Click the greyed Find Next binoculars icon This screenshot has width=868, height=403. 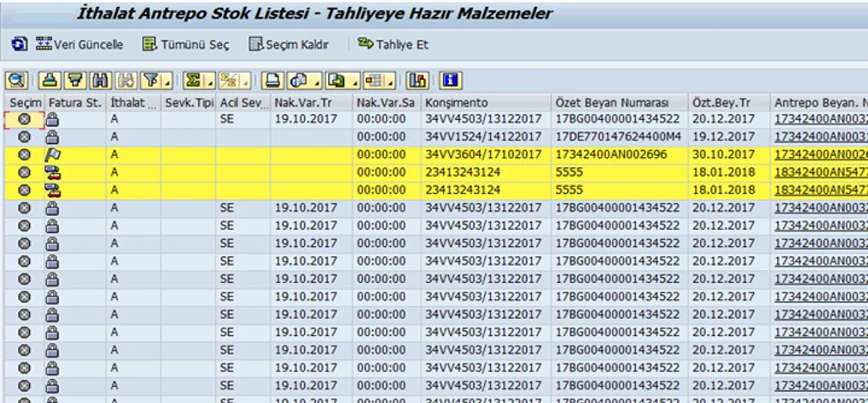pos(127,81)
